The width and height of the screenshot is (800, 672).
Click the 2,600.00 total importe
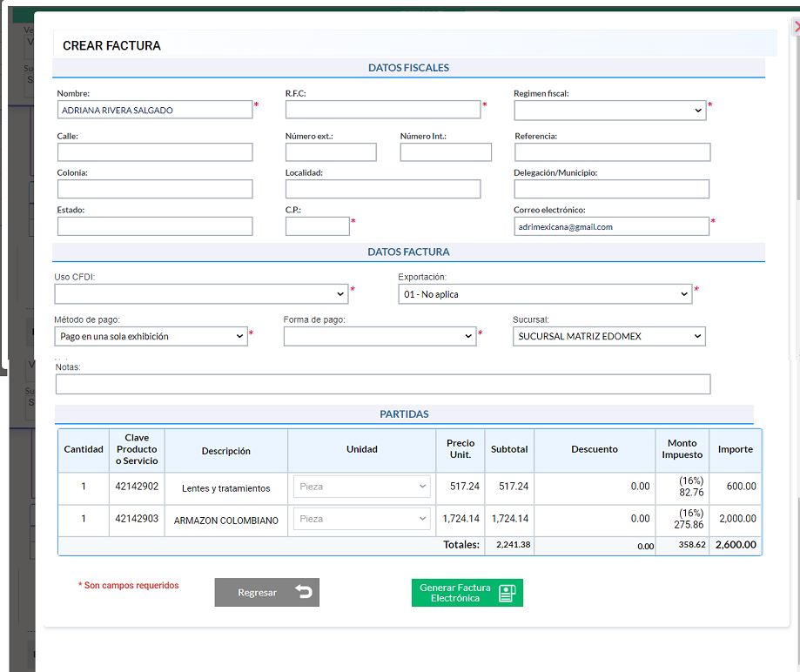coord(736,544)
